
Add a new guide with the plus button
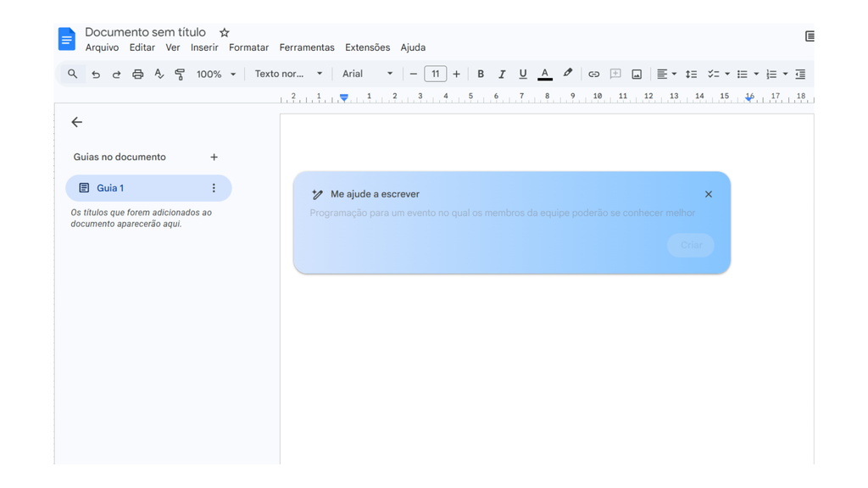[x=214, y=157]
